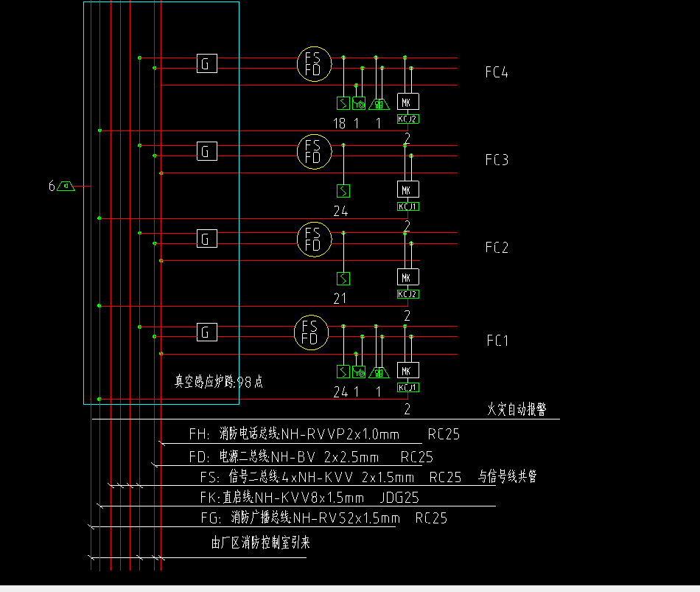Viewport: 700px width, 592px height.
Task: Select the G box on the FC4 line
Action: tap(207, 63)
